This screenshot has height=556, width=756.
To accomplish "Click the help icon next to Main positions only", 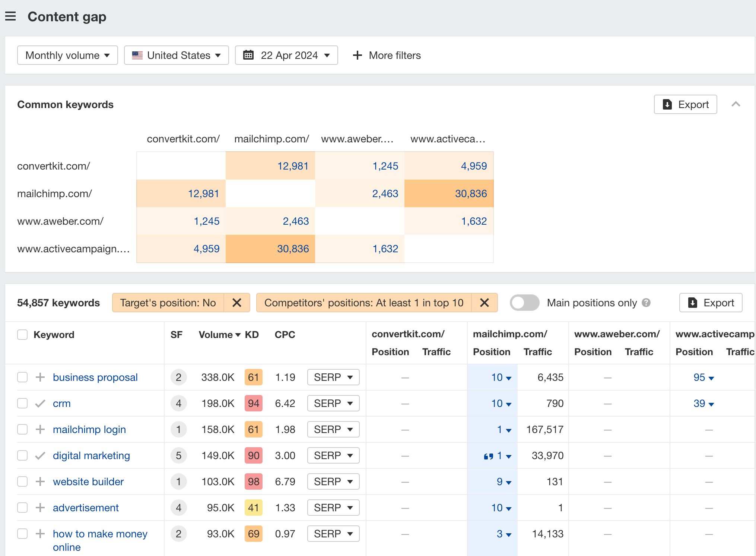I will [647, 303].
